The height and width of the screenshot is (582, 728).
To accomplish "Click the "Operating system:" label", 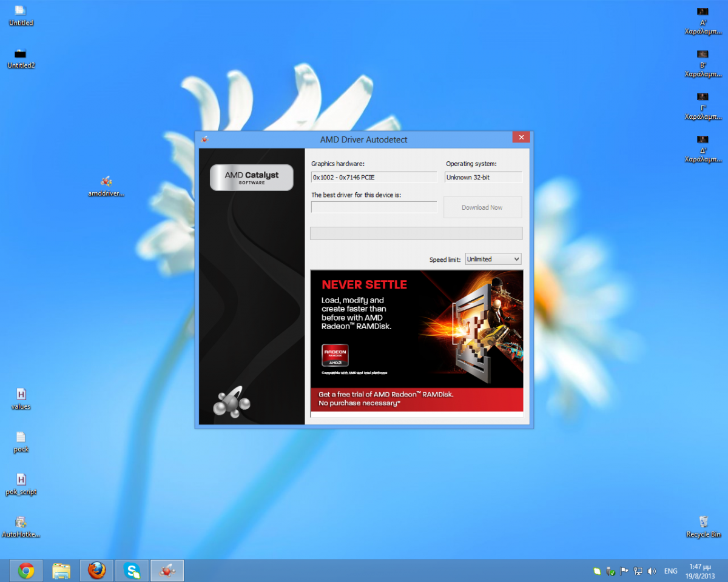I will point(471,164).
